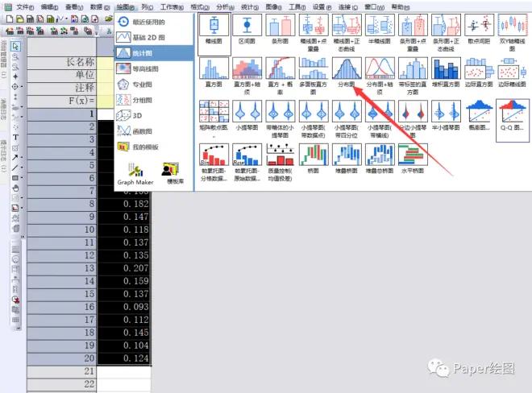The image size is (532, 393).
Task: Select the 半小提琴图 half violin plot
Action: coord(446,116)
